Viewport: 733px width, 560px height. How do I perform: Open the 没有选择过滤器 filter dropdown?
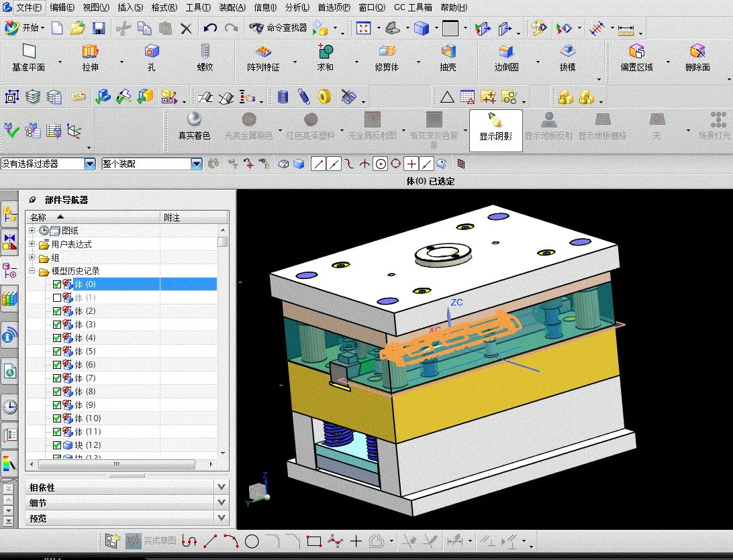click(90, 164)
